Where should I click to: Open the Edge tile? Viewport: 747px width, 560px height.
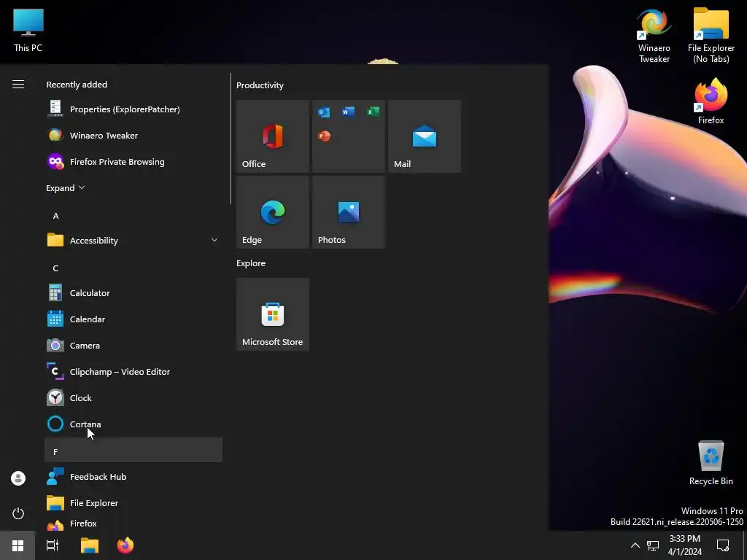click(273, 212)
